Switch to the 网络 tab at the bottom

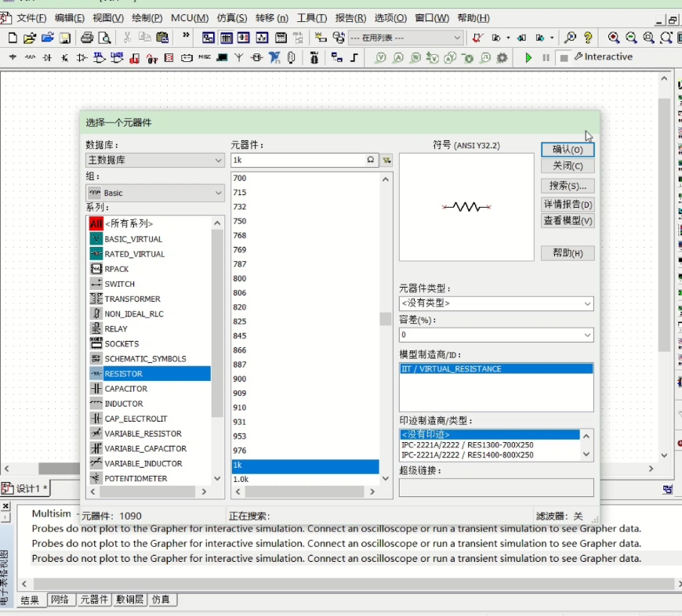(61, 600)
